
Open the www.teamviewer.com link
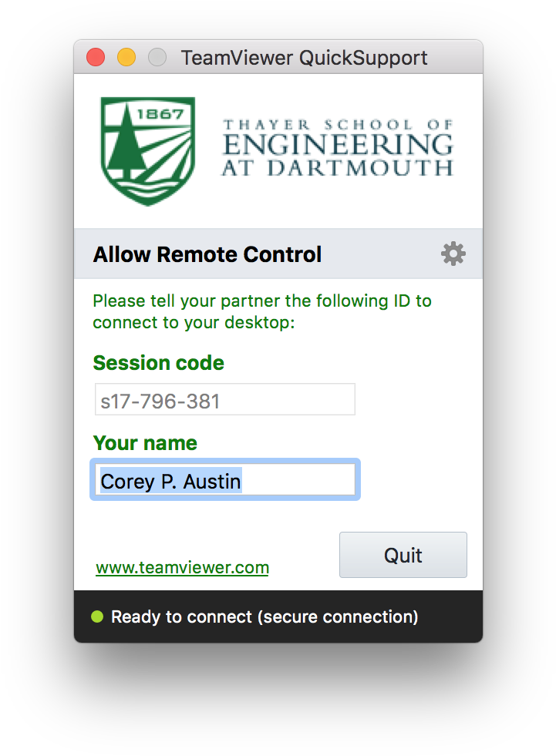pos(183,567)
